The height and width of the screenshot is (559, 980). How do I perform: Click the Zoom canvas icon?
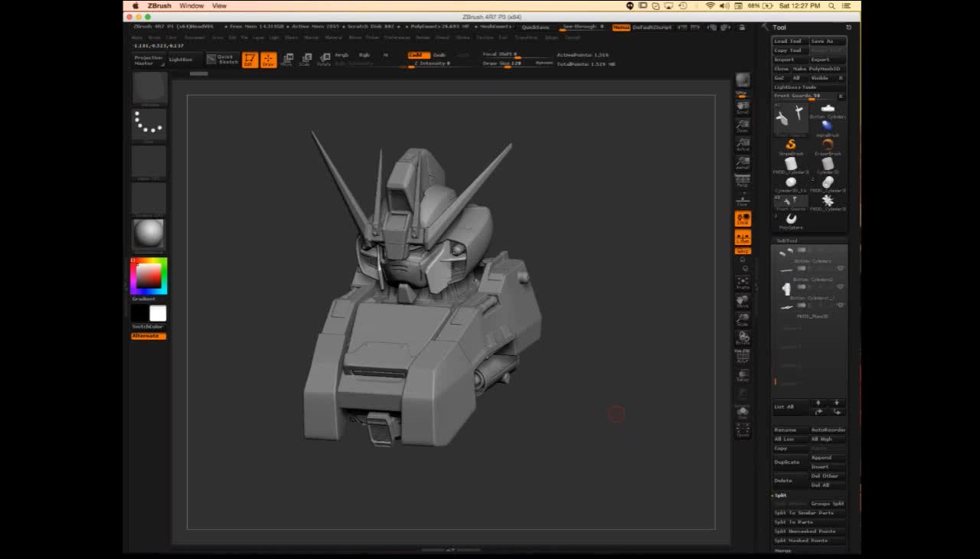pos(743,126)
